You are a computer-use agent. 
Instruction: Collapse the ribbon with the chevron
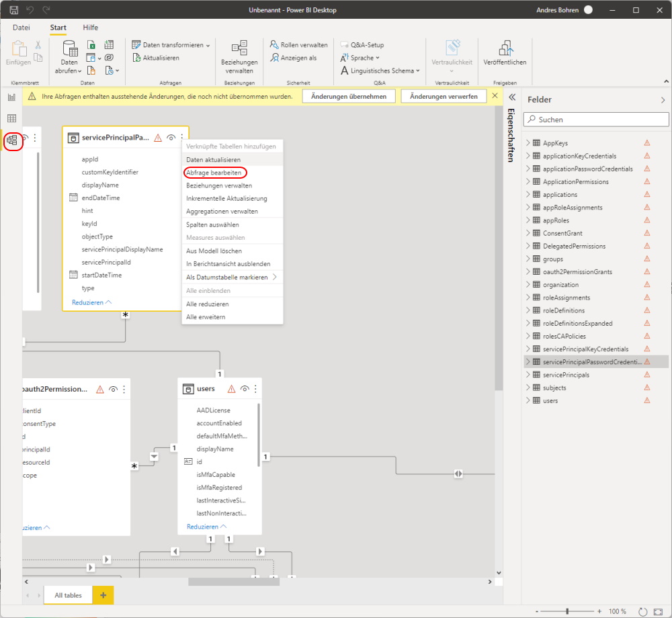click(x=666, y=81)
